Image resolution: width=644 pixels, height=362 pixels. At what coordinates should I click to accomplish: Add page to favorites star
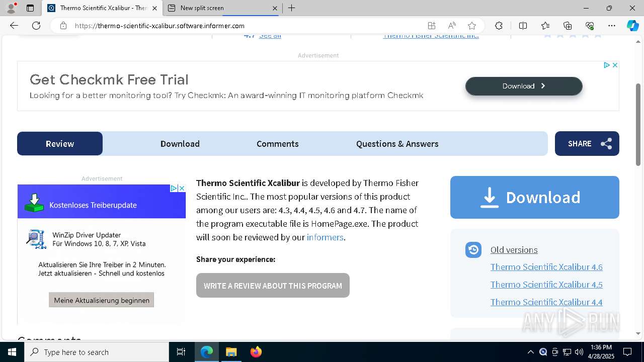tap(472, 26)
